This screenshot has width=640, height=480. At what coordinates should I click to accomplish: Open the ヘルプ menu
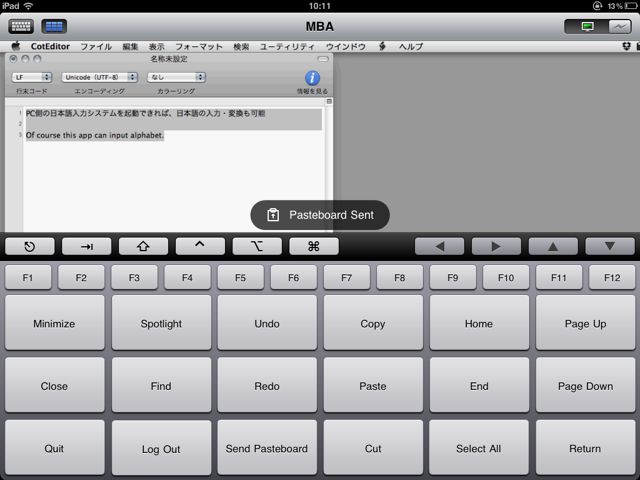pyautogui.click(x=411, y=47)
